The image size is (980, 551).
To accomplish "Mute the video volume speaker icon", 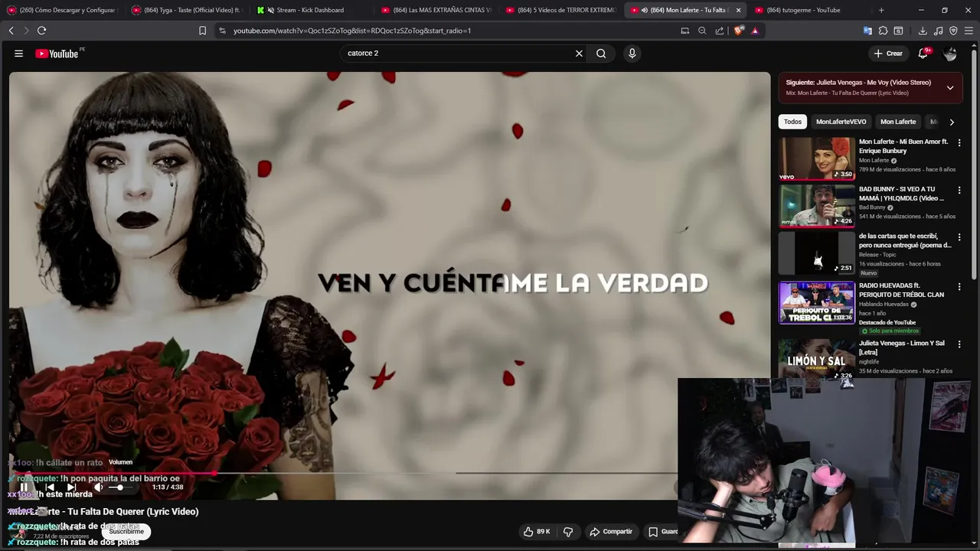I will pyautogui.click(x=98, y=487).
